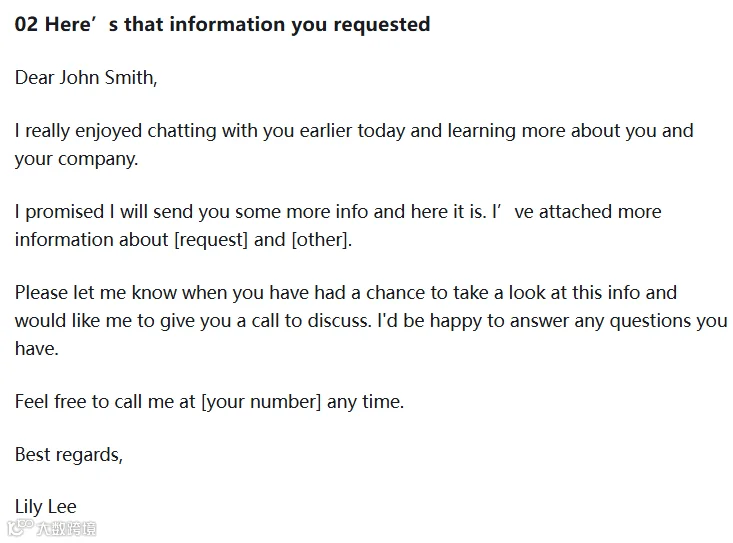The height and width of the screenshot is (543, 733).
Task: Click the Chinese watermark text beside the logo
Action: click(x=66, y=528)
